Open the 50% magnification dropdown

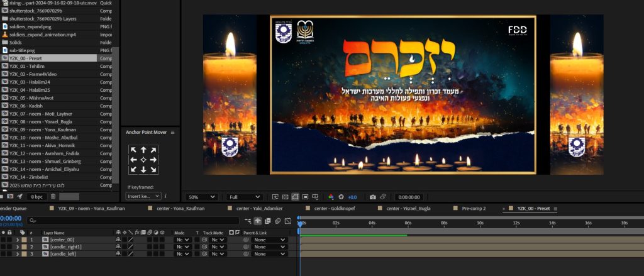(x=202, y=197)
